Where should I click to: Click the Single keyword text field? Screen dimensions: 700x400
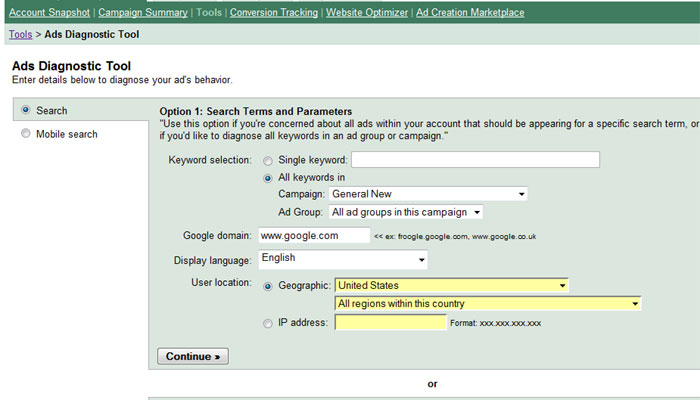click(x=475, y=159)
